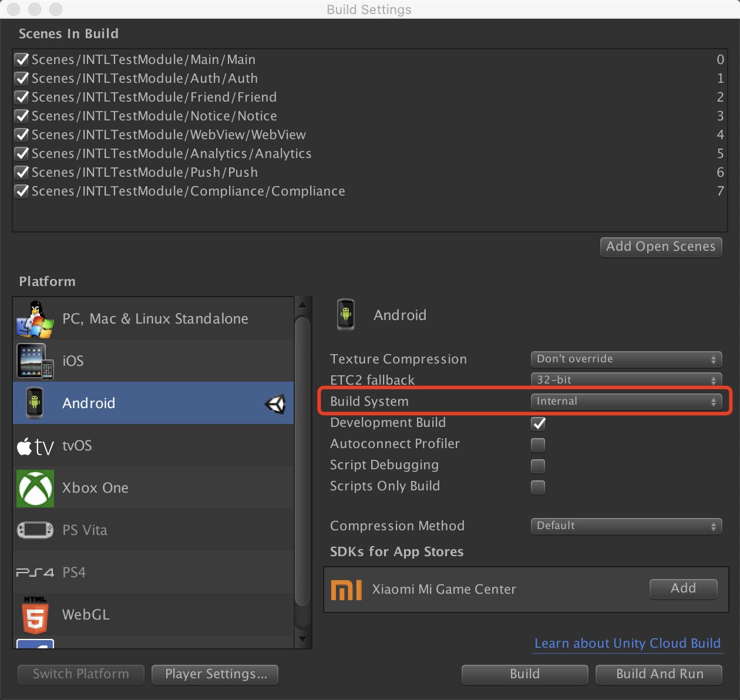Enable the Autoconnect Profiler checkbox

tap(538, 445)
